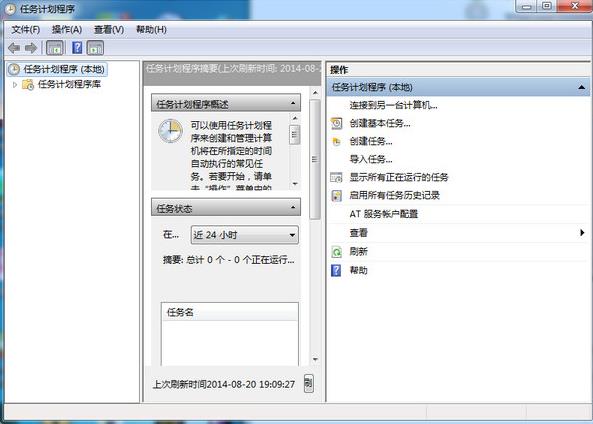Click 刷新 action text
The image size is (593, 424).
click(358, 252)
